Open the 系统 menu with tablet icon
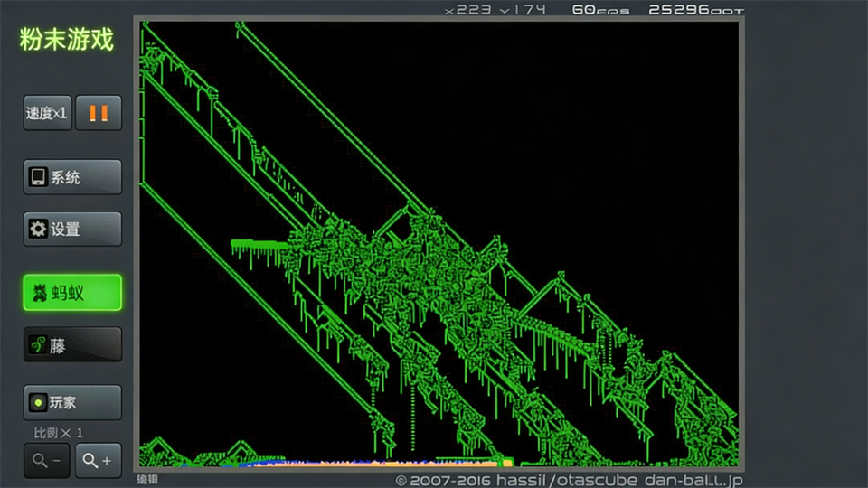This screenshot has width=868, height=488. (x=72, y=177)
